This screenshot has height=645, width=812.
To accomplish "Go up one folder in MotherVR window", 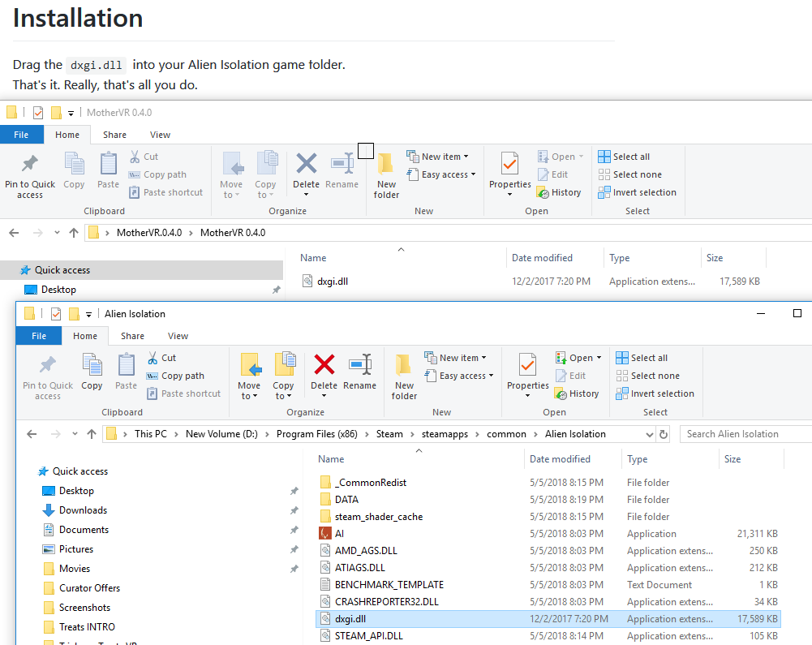I will 74,233.
